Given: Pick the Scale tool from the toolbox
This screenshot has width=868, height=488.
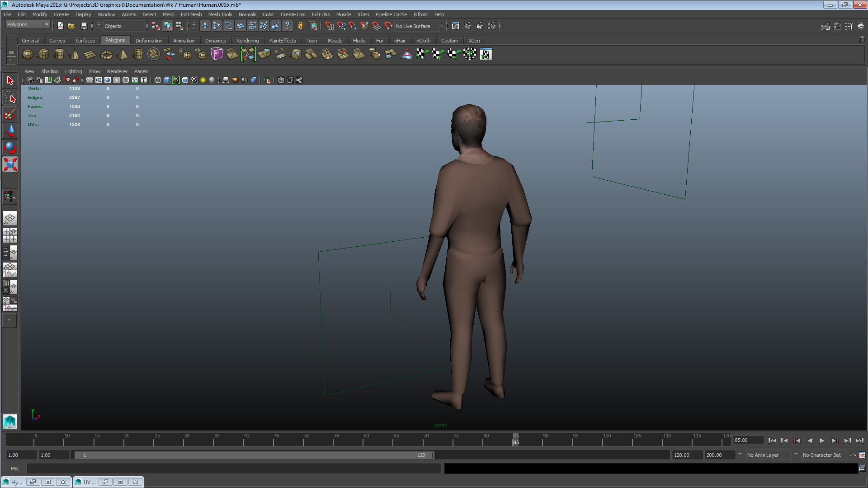Looking at the screenshot, I should tap(10, 164).
